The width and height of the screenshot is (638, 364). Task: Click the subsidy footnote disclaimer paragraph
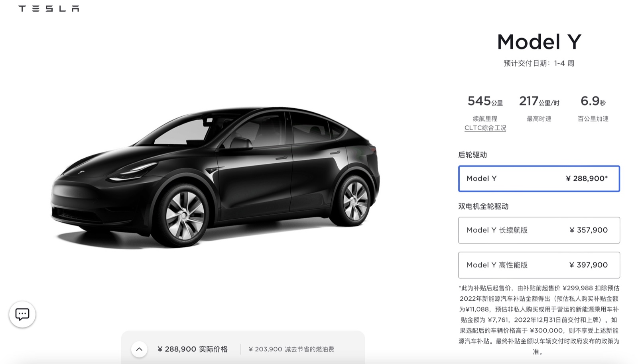(x=539, y=320)
